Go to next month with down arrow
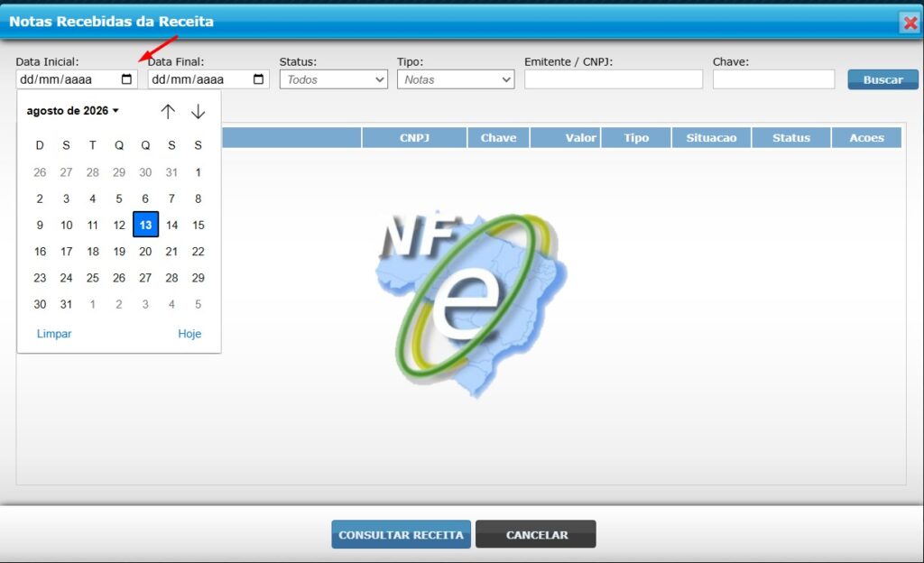 pos(198,111)
